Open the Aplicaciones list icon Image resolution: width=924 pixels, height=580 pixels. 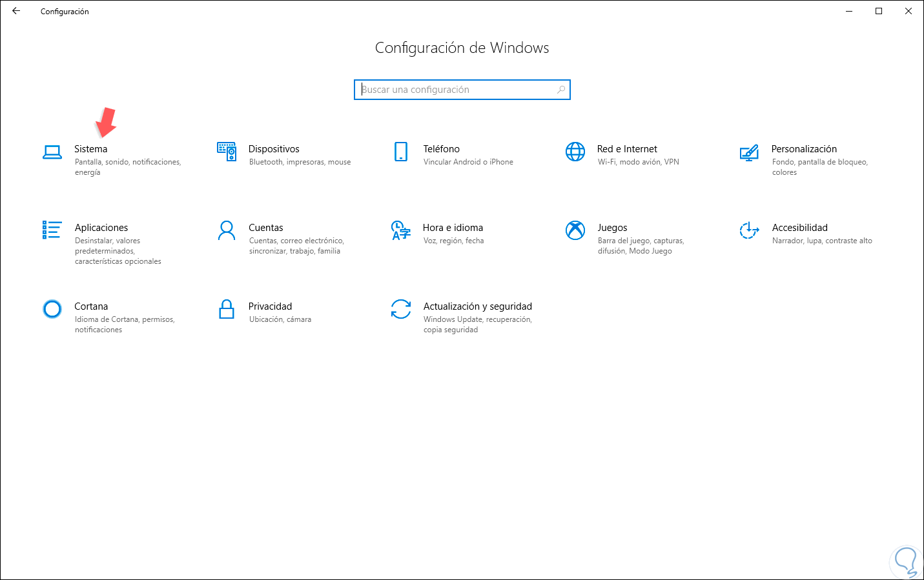(x=52, y=230)
